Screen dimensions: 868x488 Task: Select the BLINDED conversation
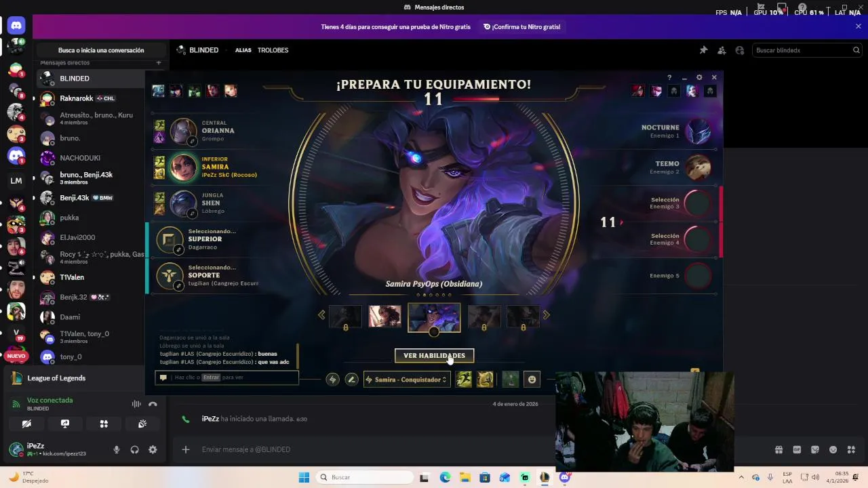(92, 79)
